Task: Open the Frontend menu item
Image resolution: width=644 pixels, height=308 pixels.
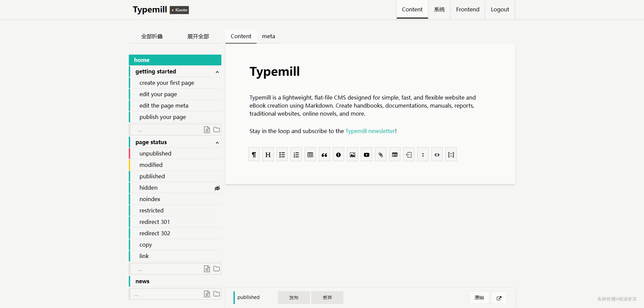Action: 468,9
